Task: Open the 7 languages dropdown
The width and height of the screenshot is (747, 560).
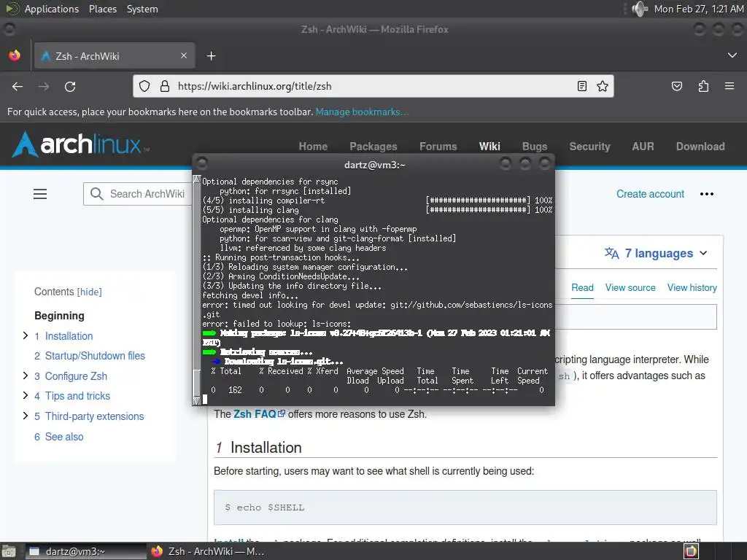Action: point(656,253)
